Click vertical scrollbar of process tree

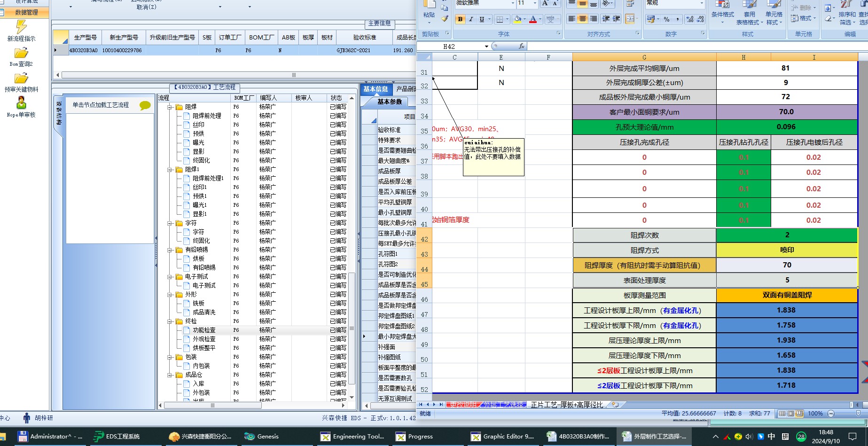click(352, 328)
